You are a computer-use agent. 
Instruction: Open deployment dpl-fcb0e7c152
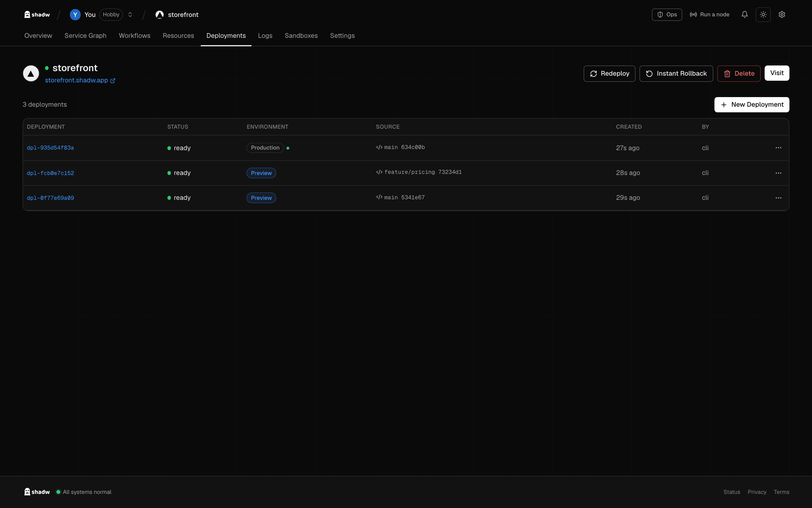click(x=50, y=173)
